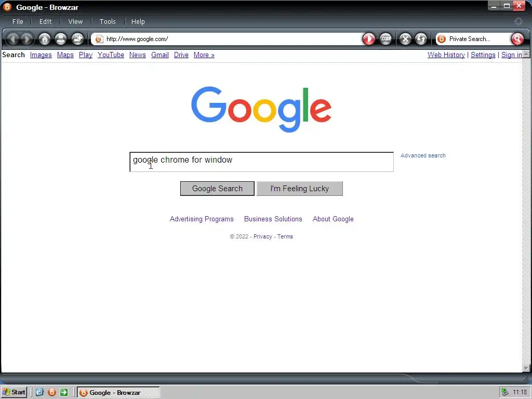
Task: Click the page favicon in address bar
Action: 99,39
